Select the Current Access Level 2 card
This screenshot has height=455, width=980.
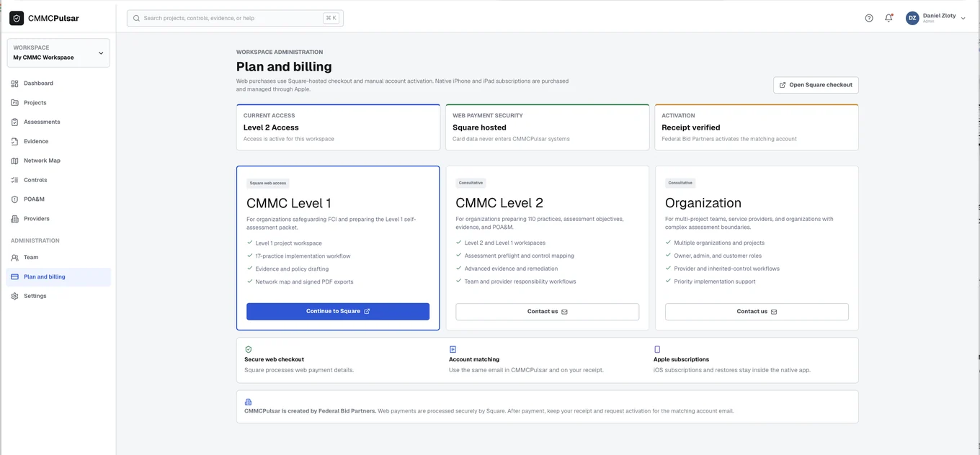(x=338, y=127)
